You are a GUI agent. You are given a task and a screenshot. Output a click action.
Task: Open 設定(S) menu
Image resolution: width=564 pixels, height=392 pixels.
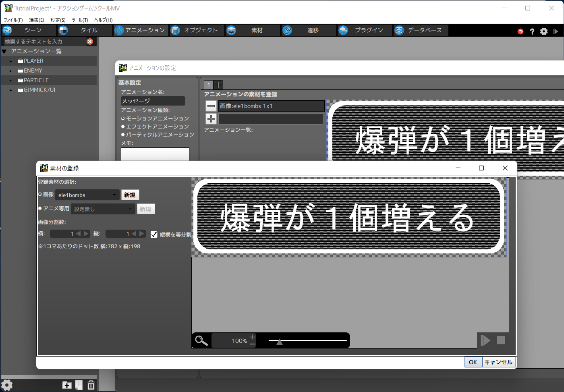pos(58,20)
